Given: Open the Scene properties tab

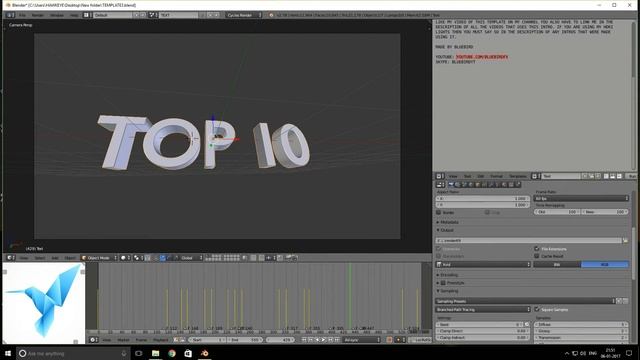Looking at the screenshot, I should 464,184.
